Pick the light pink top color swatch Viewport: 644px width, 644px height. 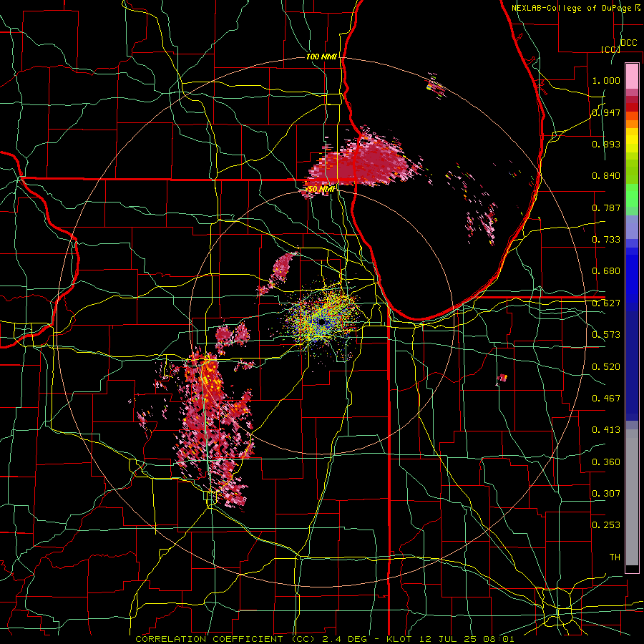tap(632, 76)
